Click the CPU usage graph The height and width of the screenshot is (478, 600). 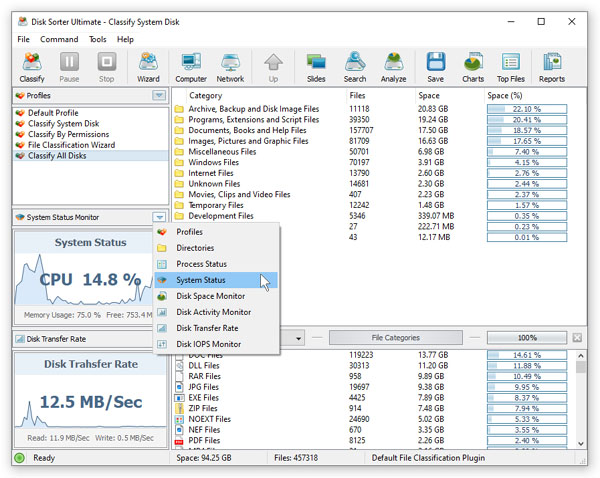point(84,279)
